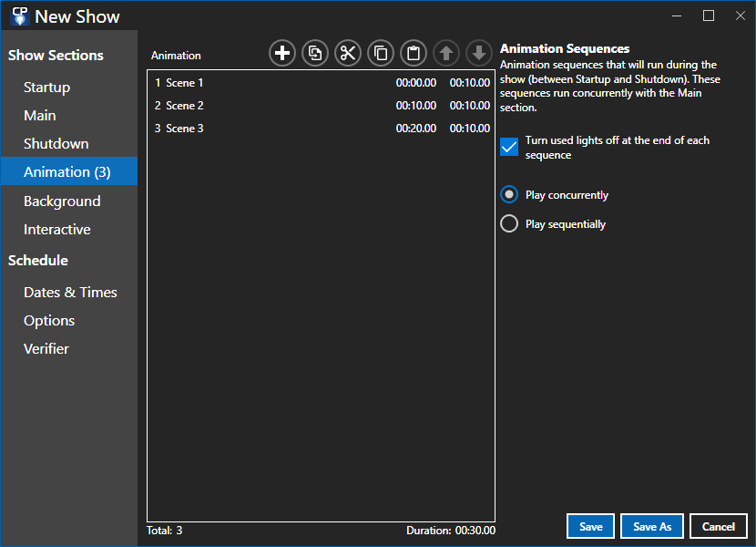Click the Move Down arrow icon

[479, 53]
